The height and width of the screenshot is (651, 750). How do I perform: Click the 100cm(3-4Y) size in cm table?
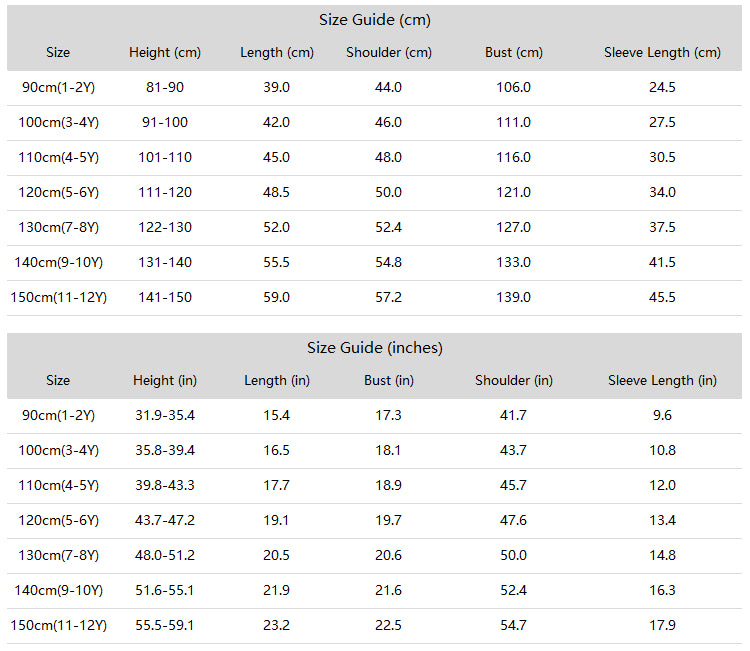58,122
